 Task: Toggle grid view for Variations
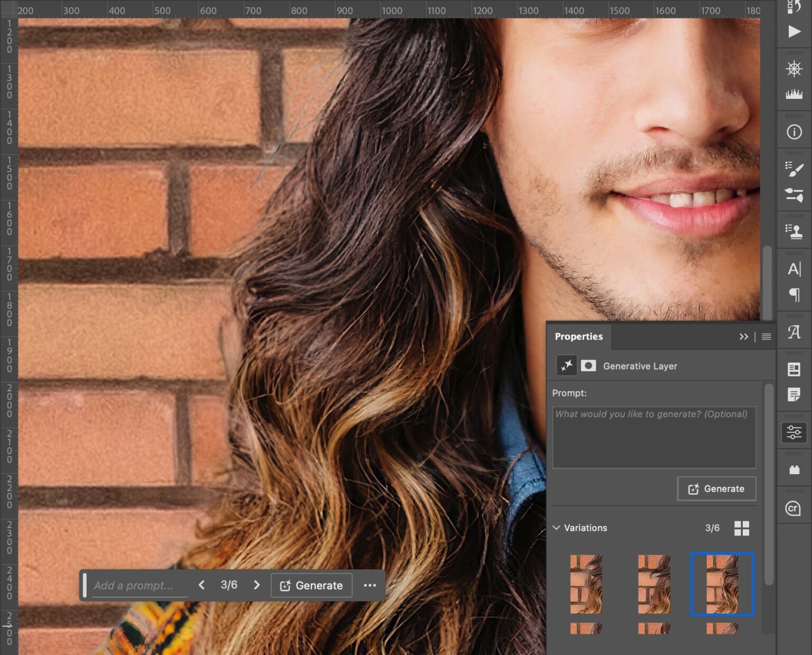click(742, 528)
